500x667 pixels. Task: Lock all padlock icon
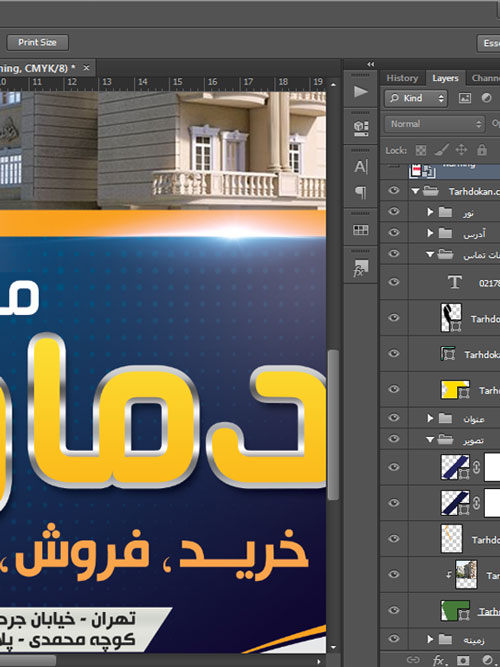(x=482, y=150)
